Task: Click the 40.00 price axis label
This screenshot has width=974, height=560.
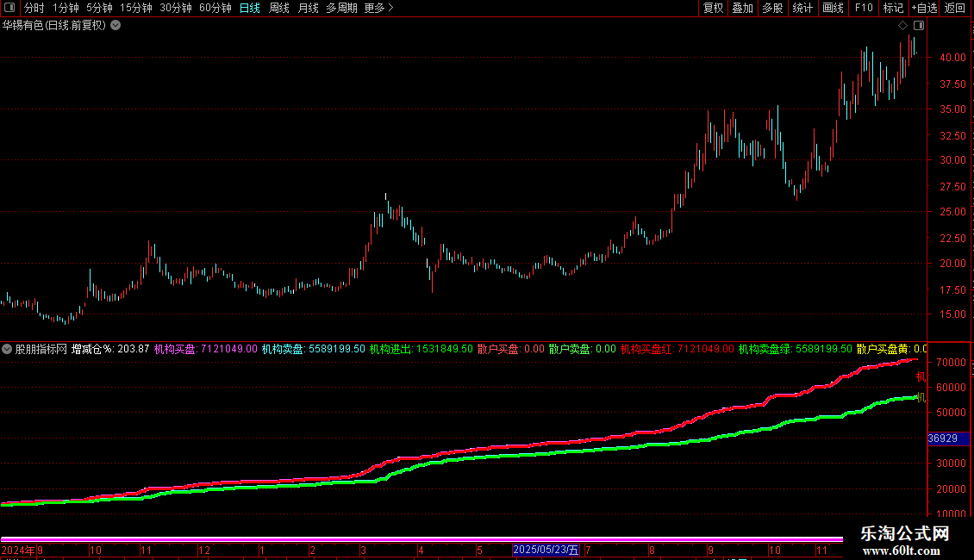Action: point(952,58)
